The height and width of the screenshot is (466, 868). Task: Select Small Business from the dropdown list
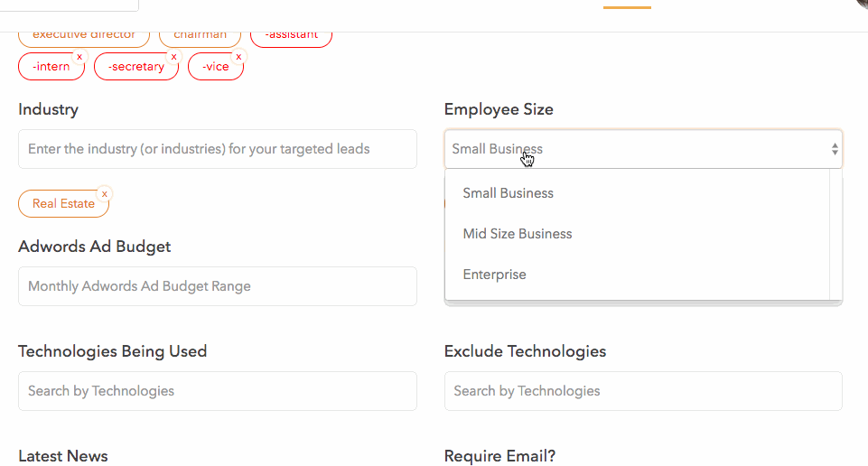(509, 193)
